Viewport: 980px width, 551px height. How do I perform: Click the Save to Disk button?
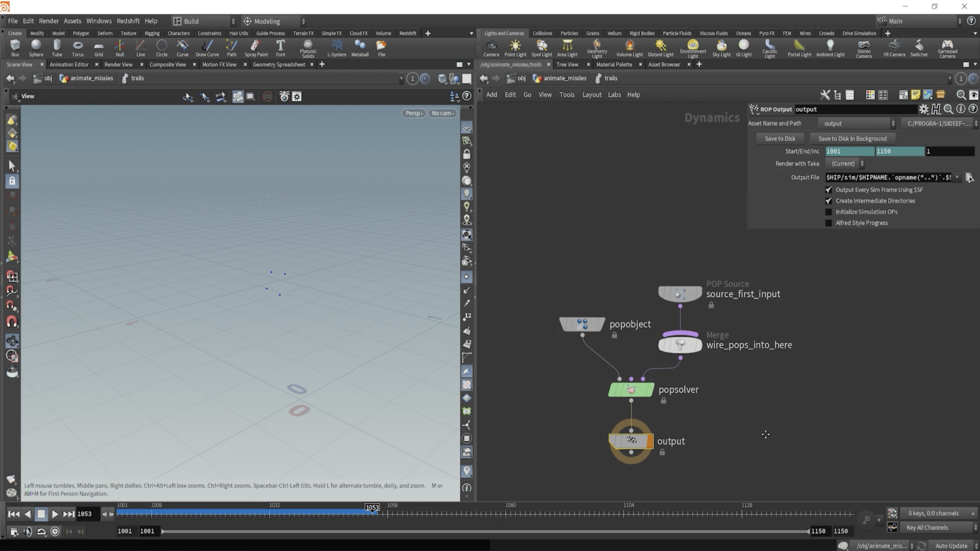[779, 139]
